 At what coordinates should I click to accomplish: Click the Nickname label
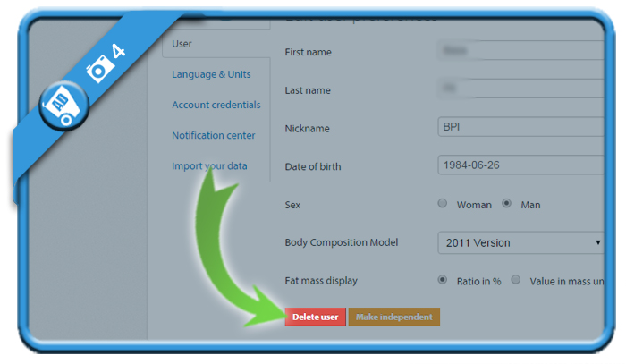(307, 129)
